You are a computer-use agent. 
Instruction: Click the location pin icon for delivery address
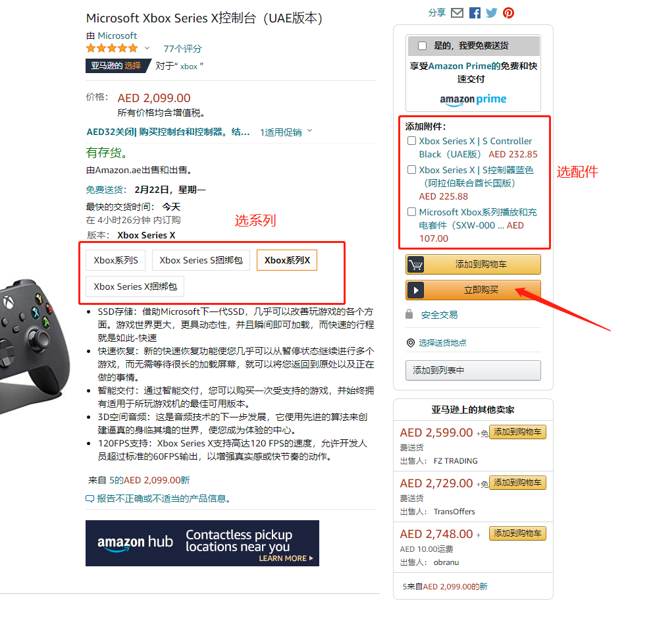[411, 343]
